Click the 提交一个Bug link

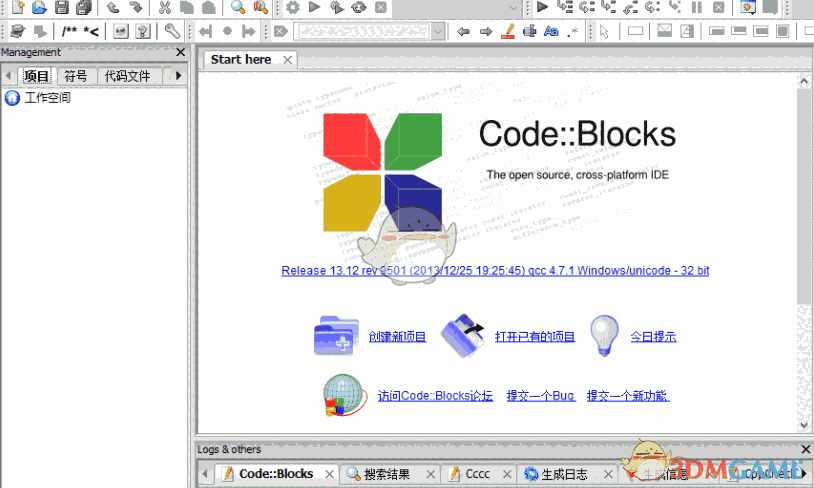[x=540, y=396]
